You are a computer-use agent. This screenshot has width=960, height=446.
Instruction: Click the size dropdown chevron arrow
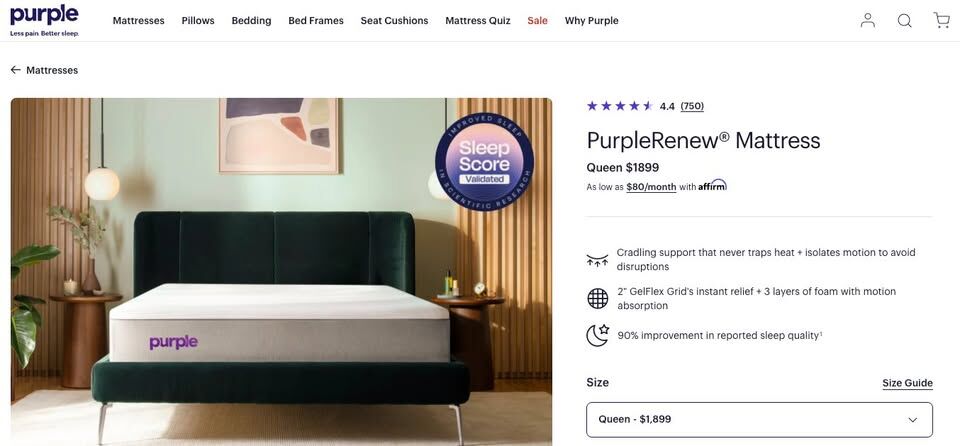coord(913,420)
